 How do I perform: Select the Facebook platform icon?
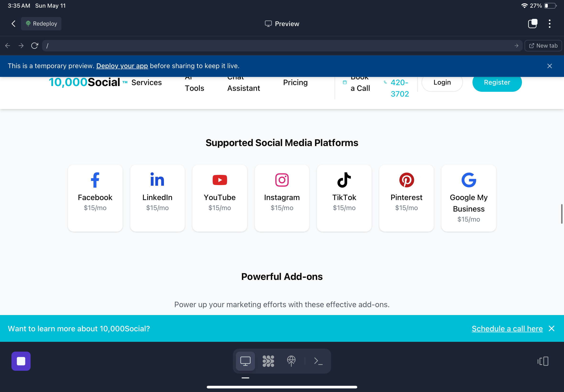pyautogui.click(x=95, y=180)
